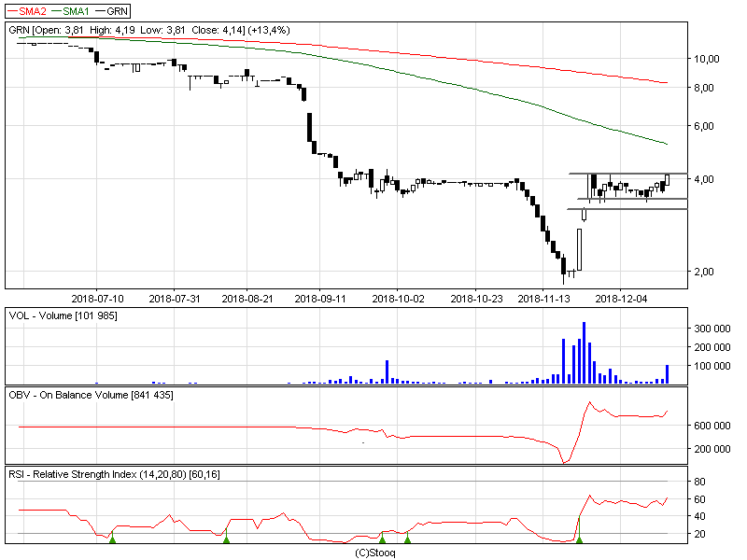Select the 2018-12-04 date label

621,299
